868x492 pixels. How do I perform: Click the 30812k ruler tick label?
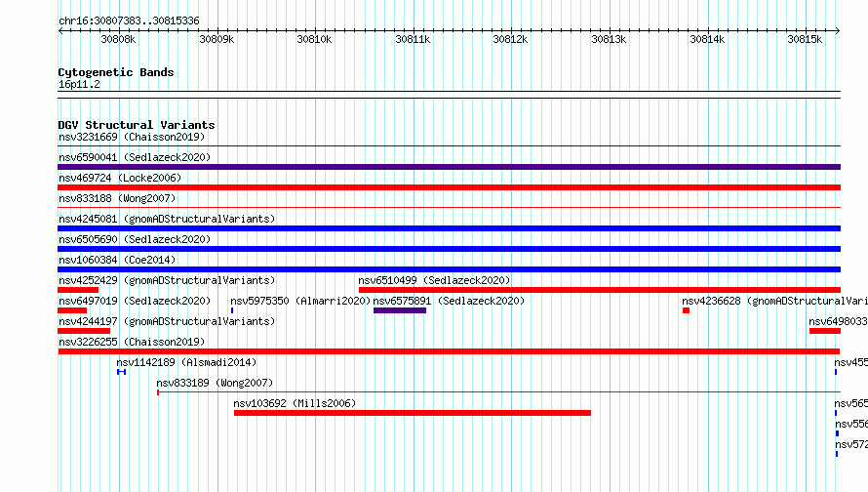510,39
